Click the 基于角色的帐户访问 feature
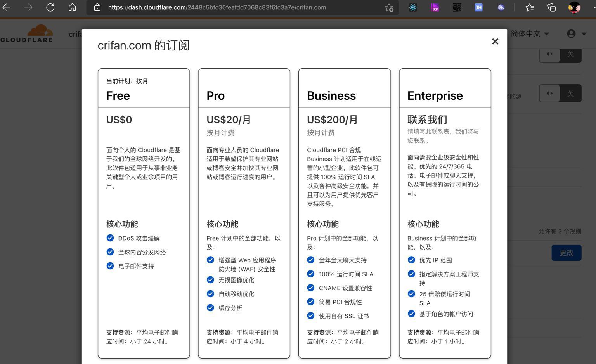The width and height of the screenshot is (596, 364). coord(446,314)
